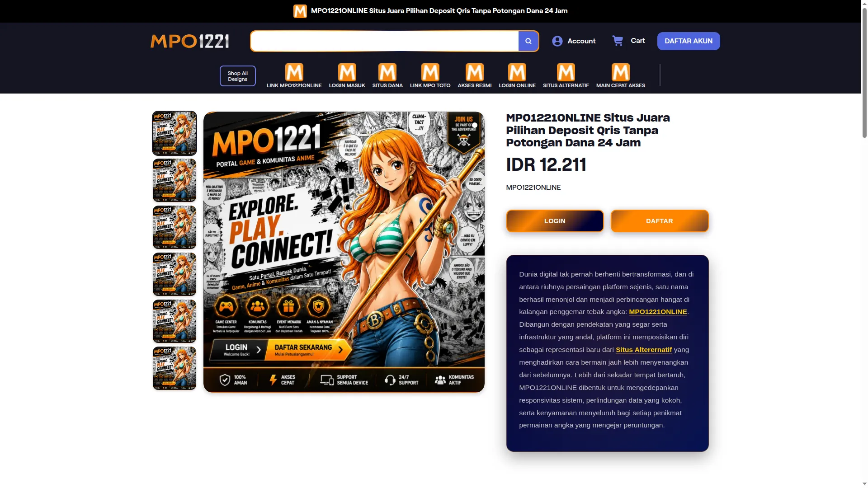This screenshot has width=868, height=488.
Task: Click the M icon above LINK MPO TOTO
Action: [430, 72]
